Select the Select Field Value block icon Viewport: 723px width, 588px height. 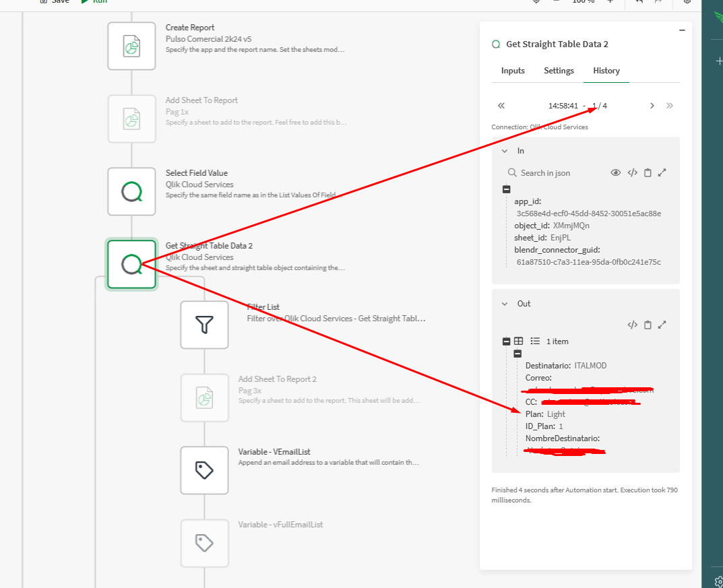click(x=131, y=192)
